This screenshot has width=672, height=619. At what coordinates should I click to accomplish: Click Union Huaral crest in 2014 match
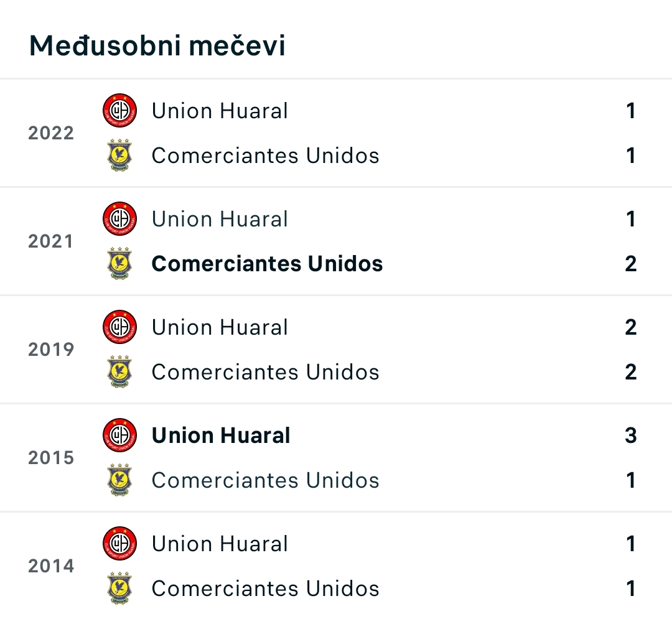coord(119,544)
